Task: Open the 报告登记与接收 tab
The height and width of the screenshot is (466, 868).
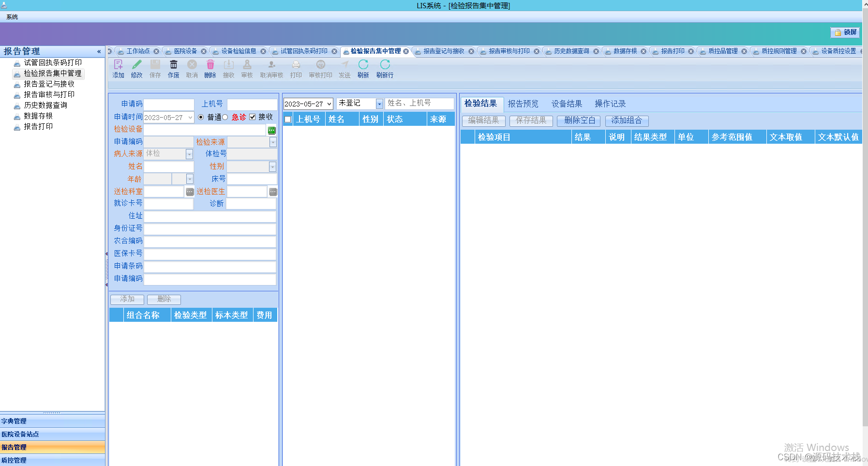Action: click(444, 51)
